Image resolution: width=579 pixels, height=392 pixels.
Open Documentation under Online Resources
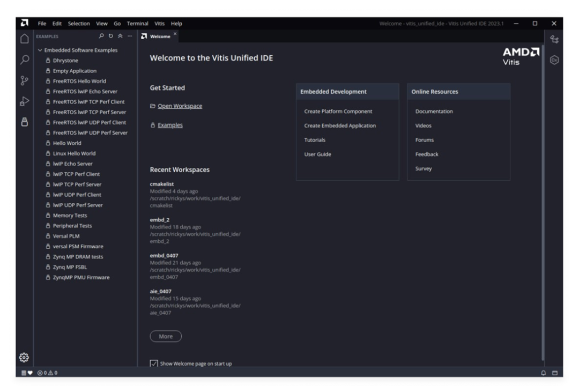point(434,111)
